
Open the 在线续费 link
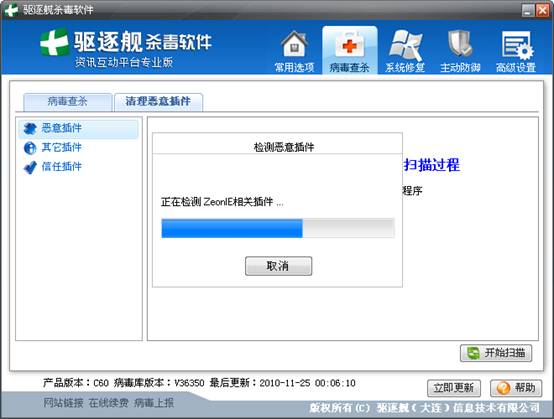[x=108, y=403]
